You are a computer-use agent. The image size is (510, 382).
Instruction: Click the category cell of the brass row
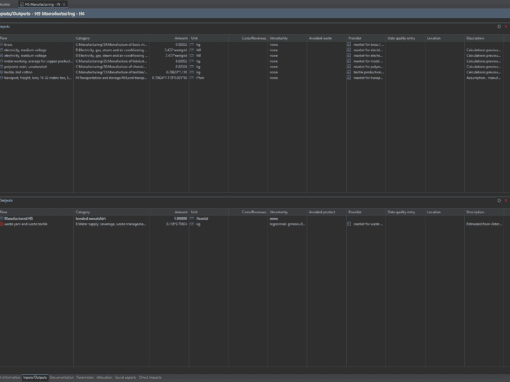coord(111,45)
